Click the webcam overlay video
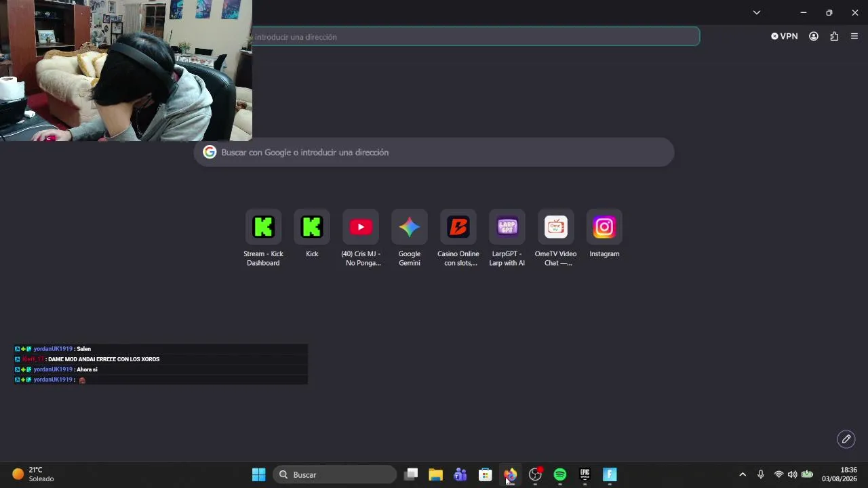868x488 pixels. pyautogui.click(x=126, y=70)
